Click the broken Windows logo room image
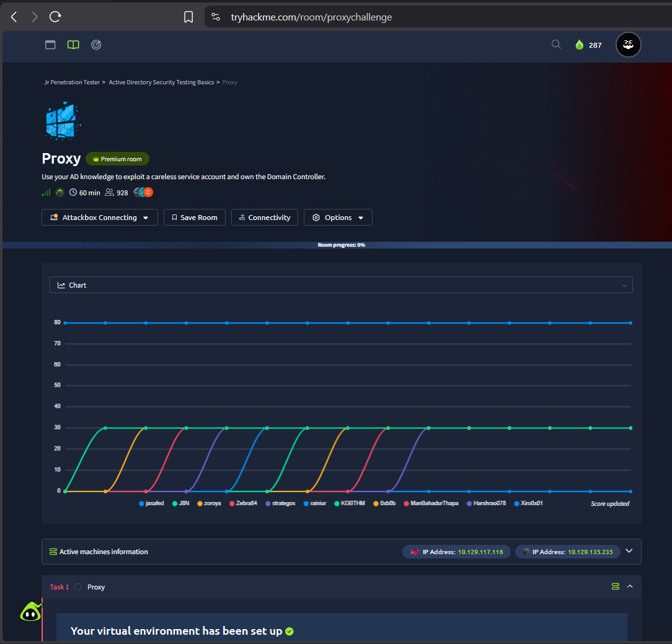The image size is (672, 644). point(63,121)
